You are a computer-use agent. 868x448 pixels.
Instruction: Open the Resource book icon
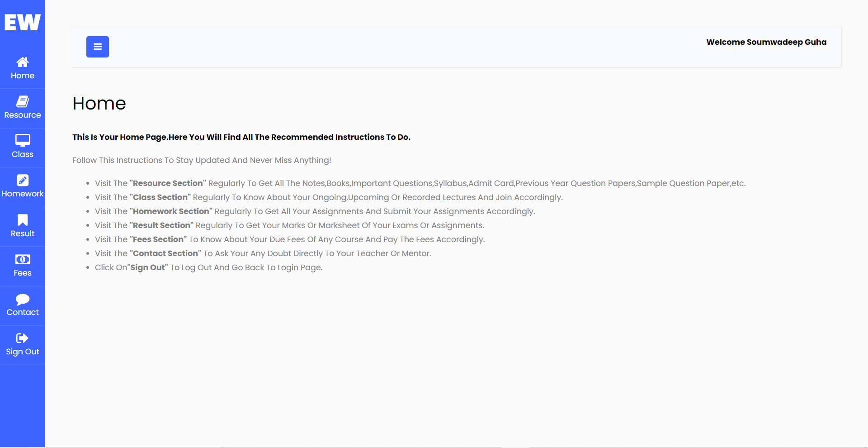click(23, 101)
